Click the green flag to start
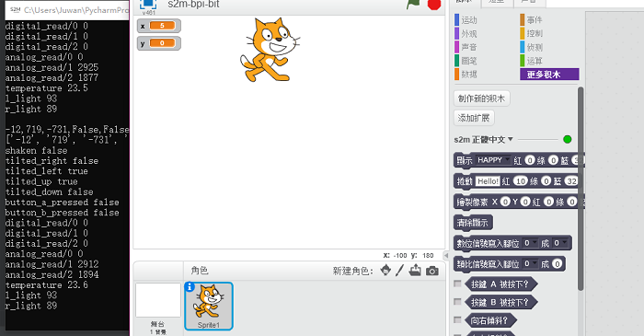This screenshot has height=336, width=644. (413, 4)
